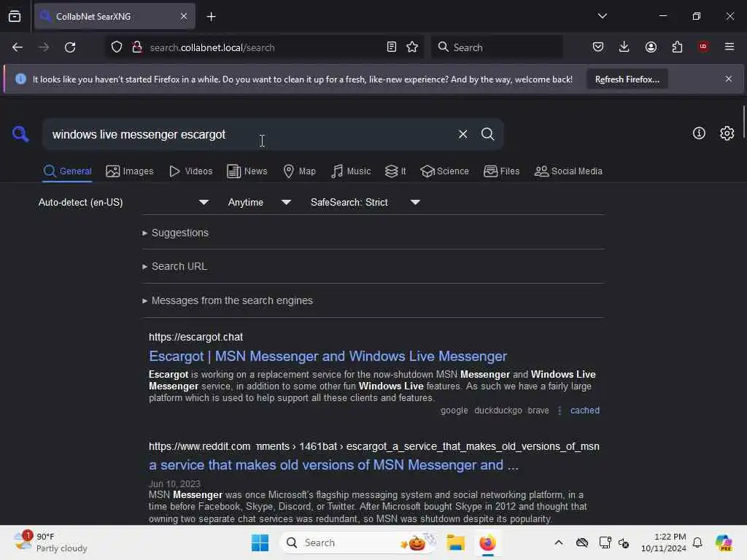
Task: Show hidden system tray icons
Action: pos(559,542)
